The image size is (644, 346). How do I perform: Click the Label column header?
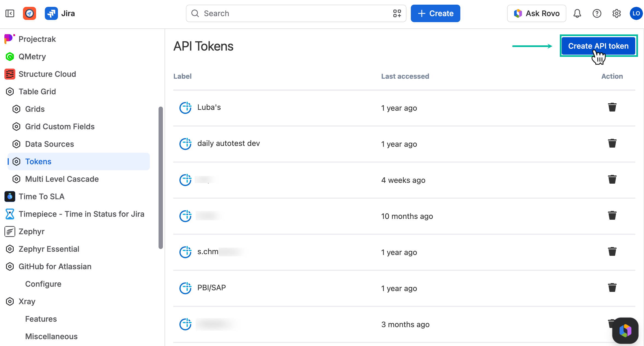click(x=182, y=76)
